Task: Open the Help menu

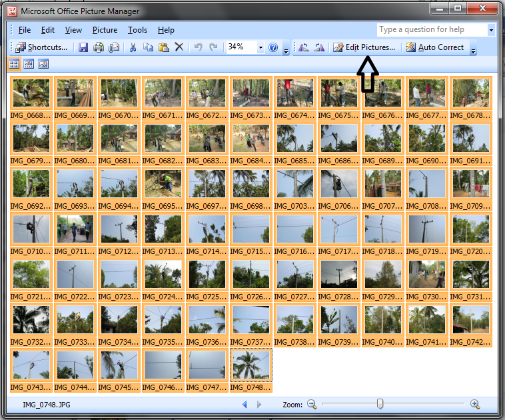Action: tap(166, 30)
